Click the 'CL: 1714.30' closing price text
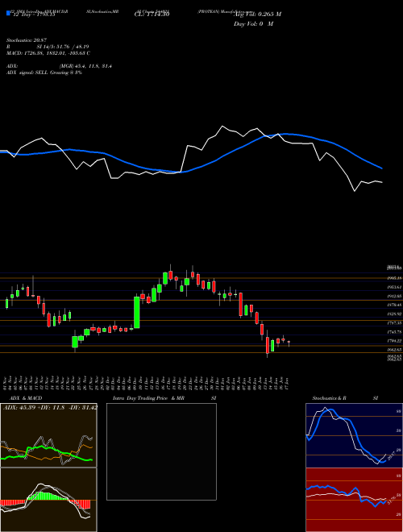 tap(152, 15)
